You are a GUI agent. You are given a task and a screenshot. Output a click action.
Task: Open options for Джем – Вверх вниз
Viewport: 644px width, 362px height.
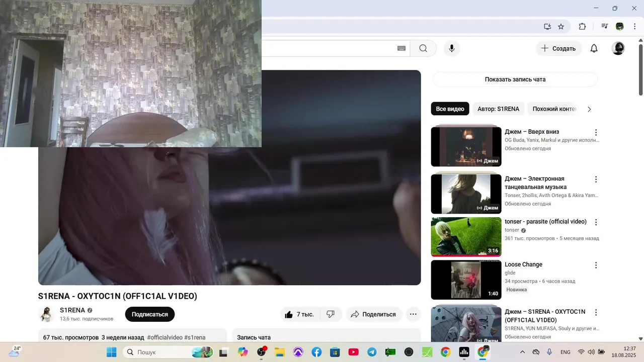click(x=596, y=133)
